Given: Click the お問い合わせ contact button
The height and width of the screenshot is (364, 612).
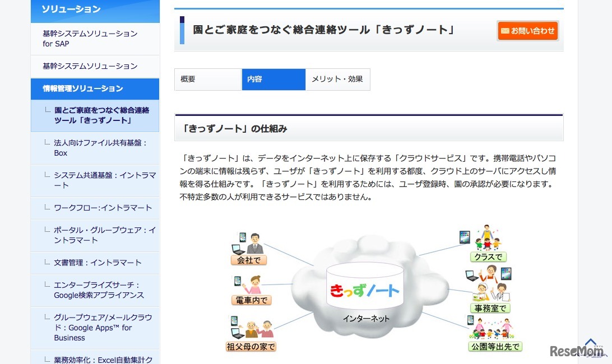Looking at the screenshot, I should pyautogui.click(x=528, y=30).
